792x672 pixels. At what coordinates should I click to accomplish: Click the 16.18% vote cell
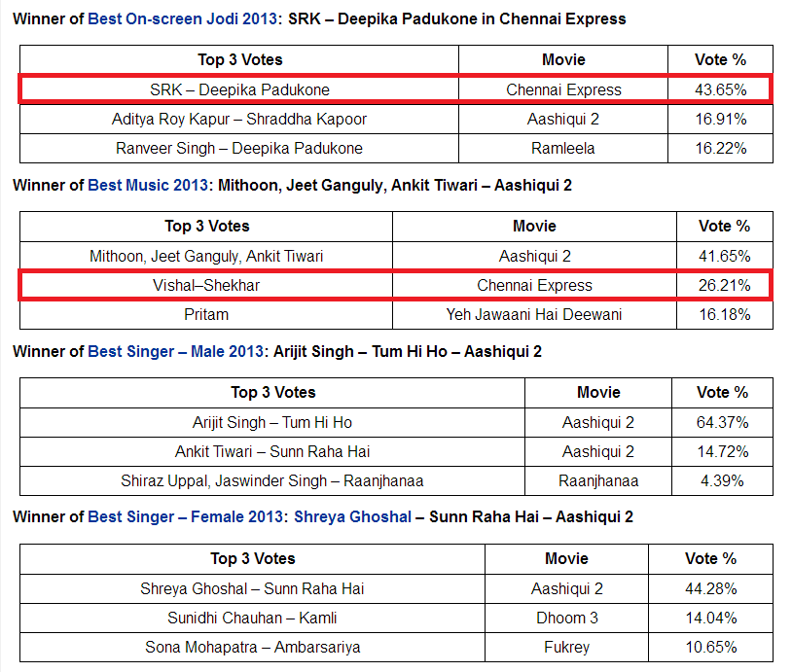(724, 314)
